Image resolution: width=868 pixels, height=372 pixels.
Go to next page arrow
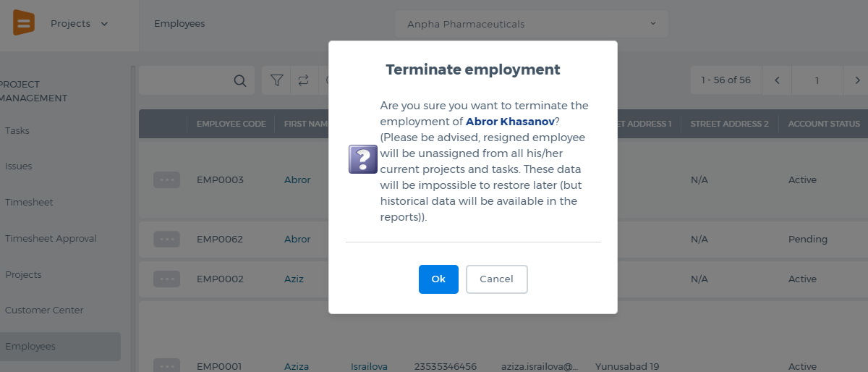857,80
